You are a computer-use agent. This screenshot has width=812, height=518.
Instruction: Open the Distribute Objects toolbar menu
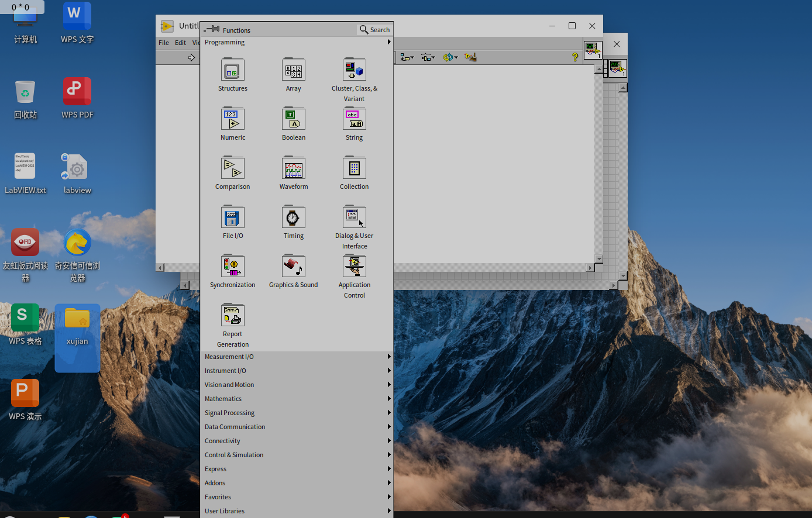coord(428,57)
